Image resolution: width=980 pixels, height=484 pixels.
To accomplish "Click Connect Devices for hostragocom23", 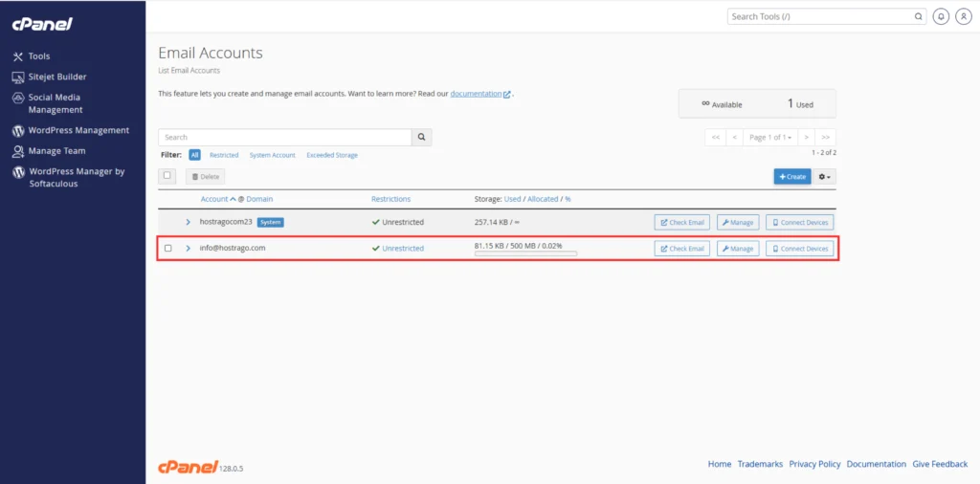I will tap(799, 222).
